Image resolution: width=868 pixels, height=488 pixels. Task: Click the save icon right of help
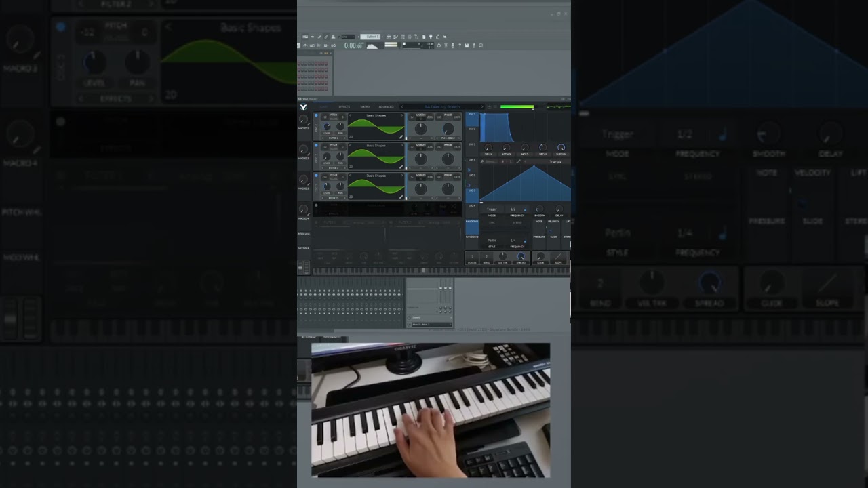click(467, 45)
